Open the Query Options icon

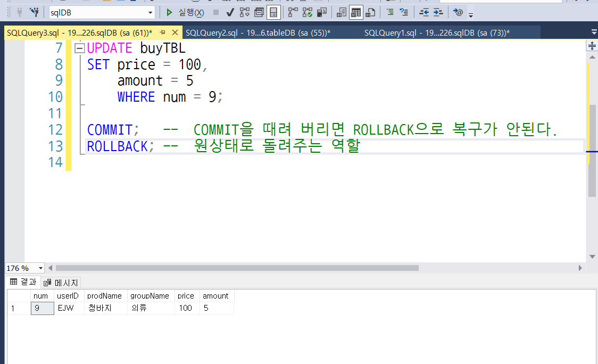point(259,13)
